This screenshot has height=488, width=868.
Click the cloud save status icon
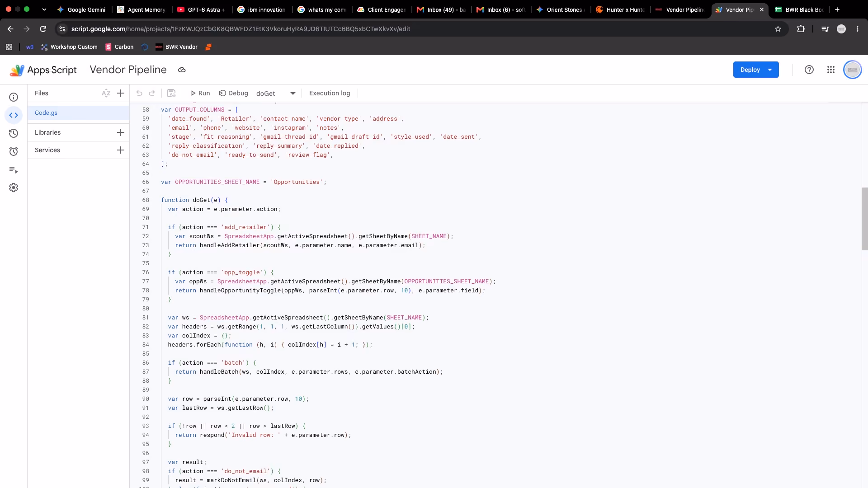pyautogui.click(x=182, y=70)
